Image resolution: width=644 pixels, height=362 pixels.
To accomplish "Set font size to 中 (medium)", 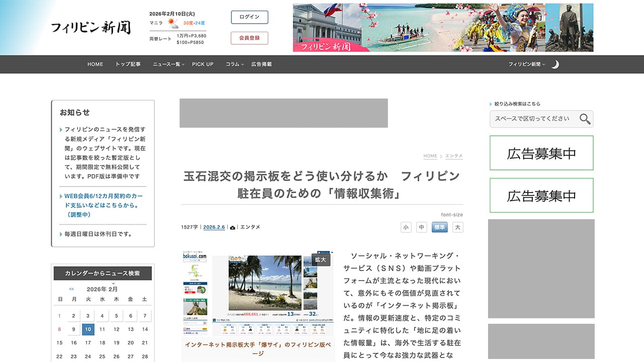I will click(x=422, y=227).
